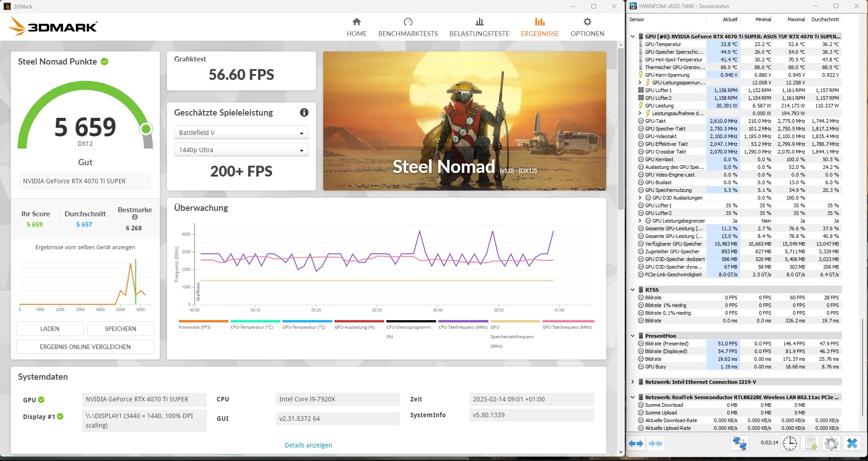Collapse the RTSS sensor group
The height and width of the screenshot is (461, 868).
click(x=632, y=290)
